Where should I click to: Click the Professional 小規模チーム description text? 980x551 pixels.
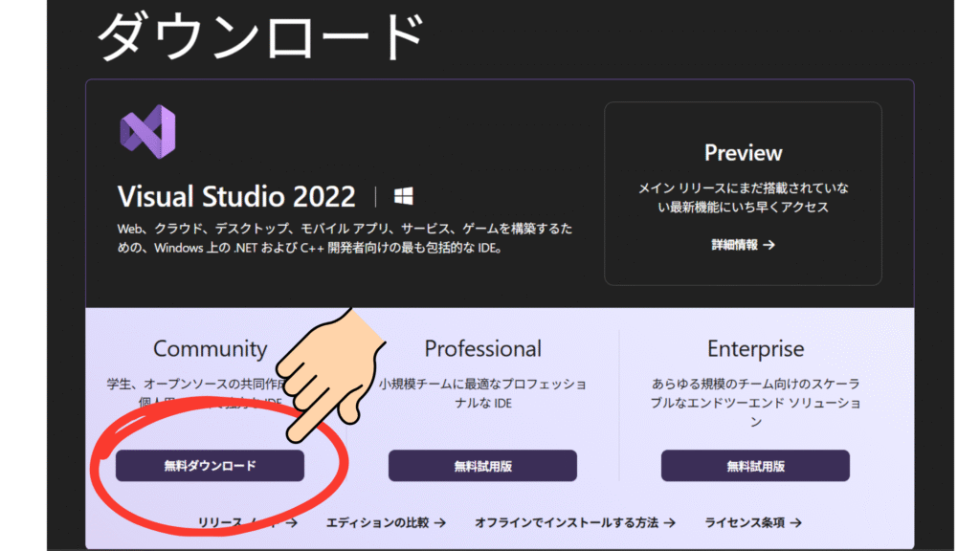(x=482, y=393)
